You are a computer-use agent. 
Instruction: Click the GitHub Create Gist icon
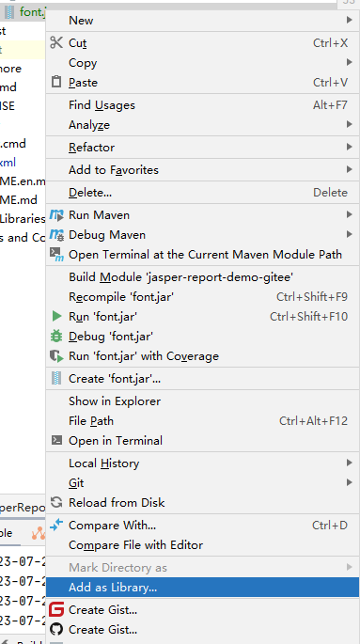(56, 629)
